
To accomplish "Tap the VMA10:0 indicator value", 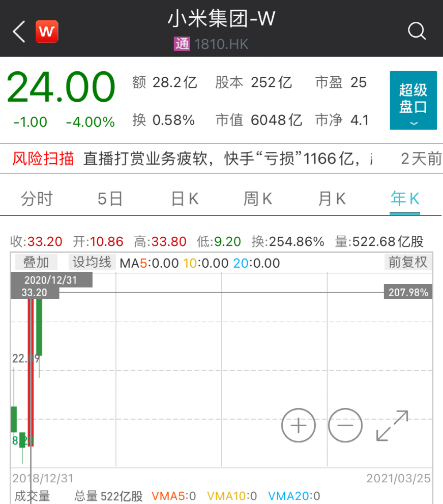I will [232, 496].
